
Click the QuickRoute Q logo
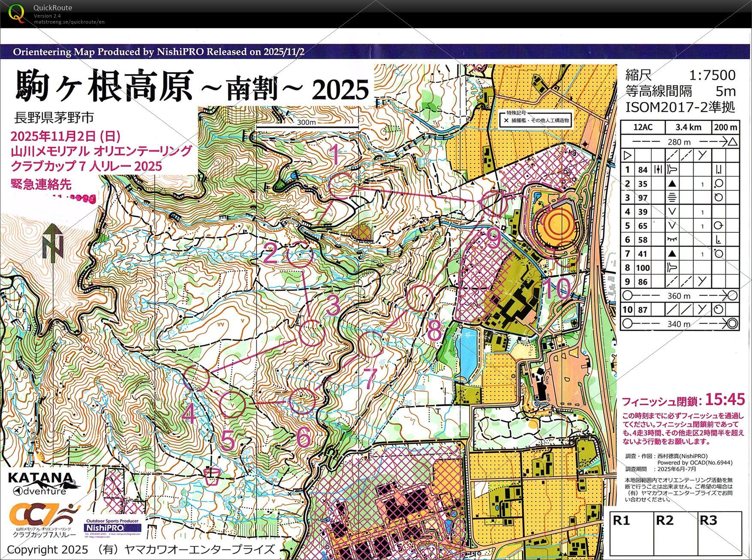pyautogui.click(x=16, y=13)
